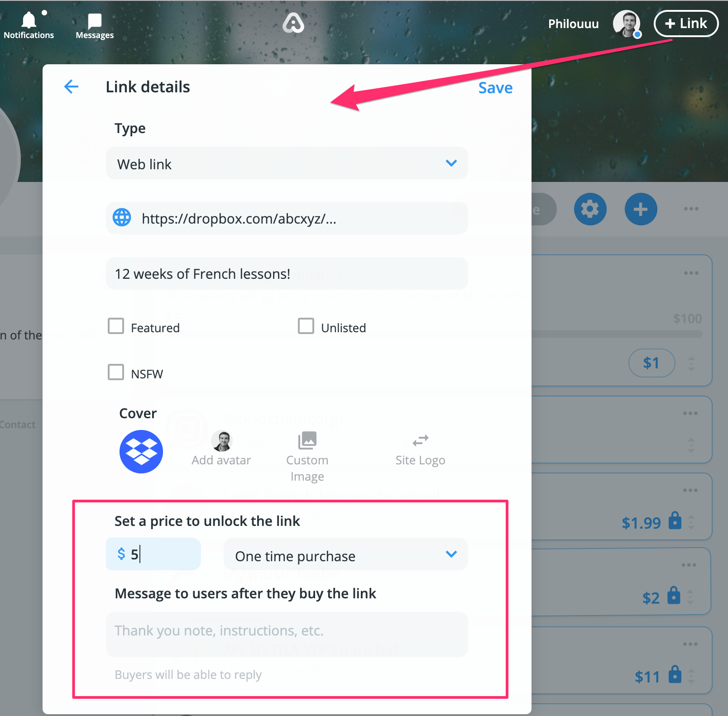Click the dropbox URL input field
Image resolution: width=728 pixels, height=716 pixels.
tap(287, 218)
